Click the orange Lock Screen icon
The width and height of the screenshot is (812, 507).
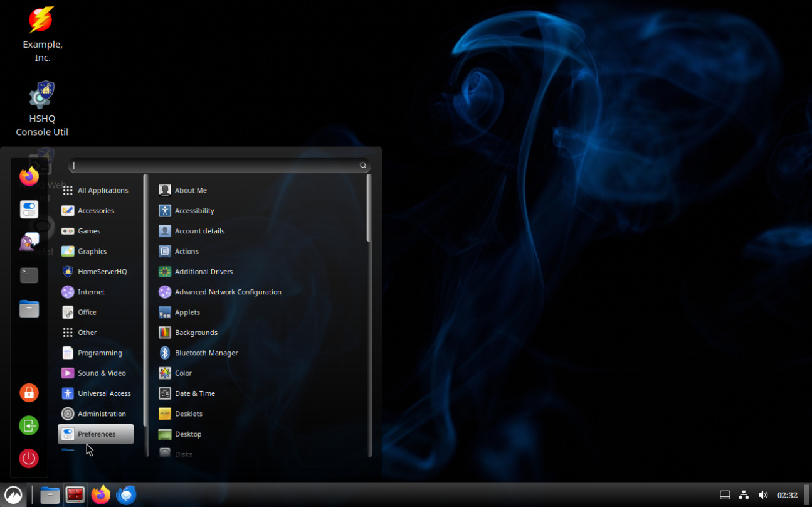(x=29, y=393)
